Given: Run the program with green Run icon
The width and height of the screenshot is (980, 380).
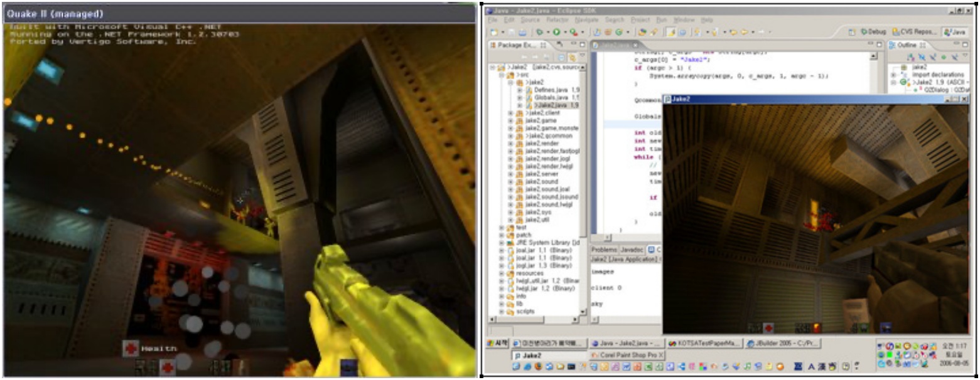Looking at the screenshot, I should click(556, 31).
